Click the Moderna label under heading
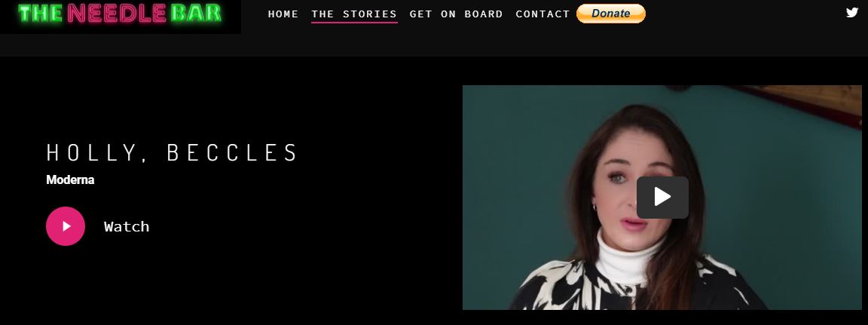Image resolution: width=868 pixels, height=325 pixels. 70,180
